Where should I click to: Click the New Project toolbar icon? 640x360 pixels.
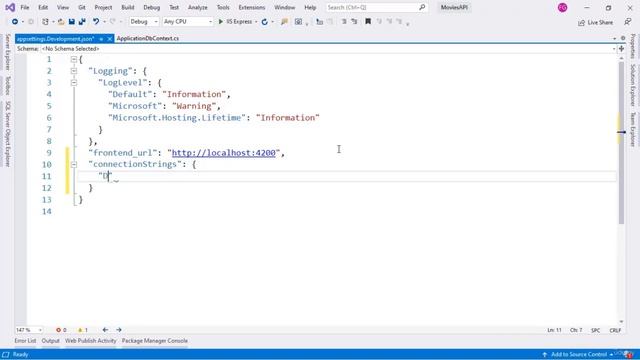(x=45, y=22)
